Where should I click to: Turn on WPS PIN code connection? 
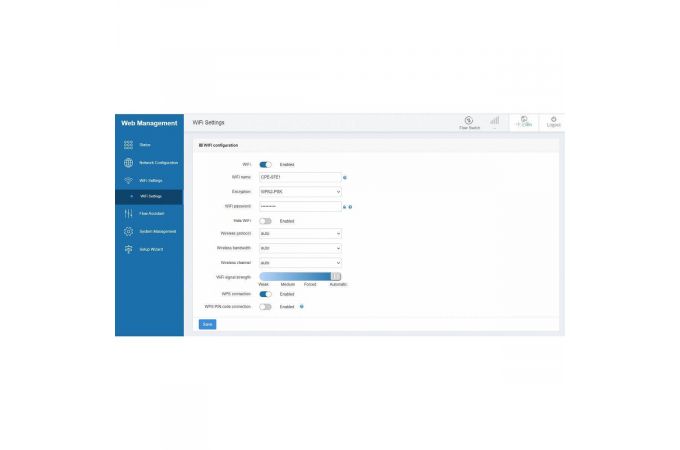266,307
